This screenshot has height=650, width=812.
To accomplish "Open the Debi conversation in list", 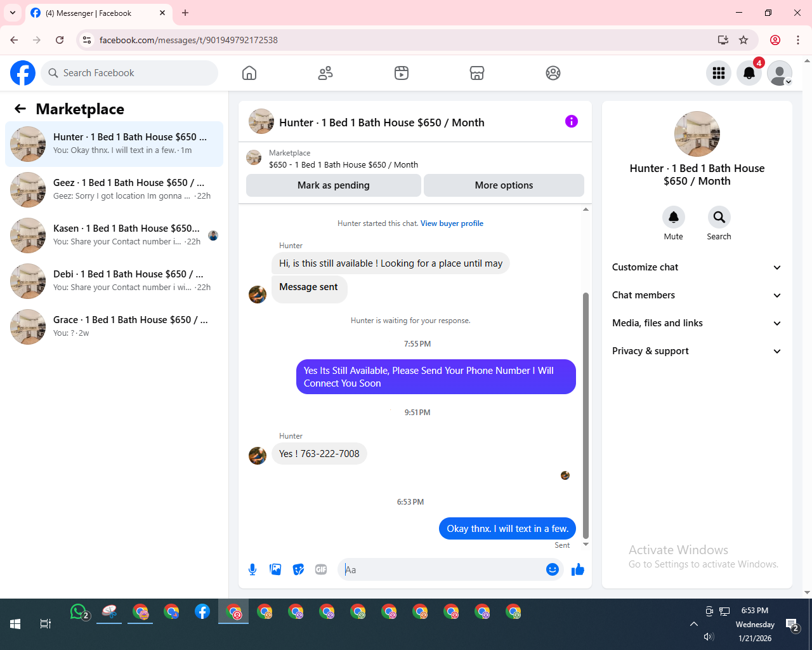I will [114, 281].
